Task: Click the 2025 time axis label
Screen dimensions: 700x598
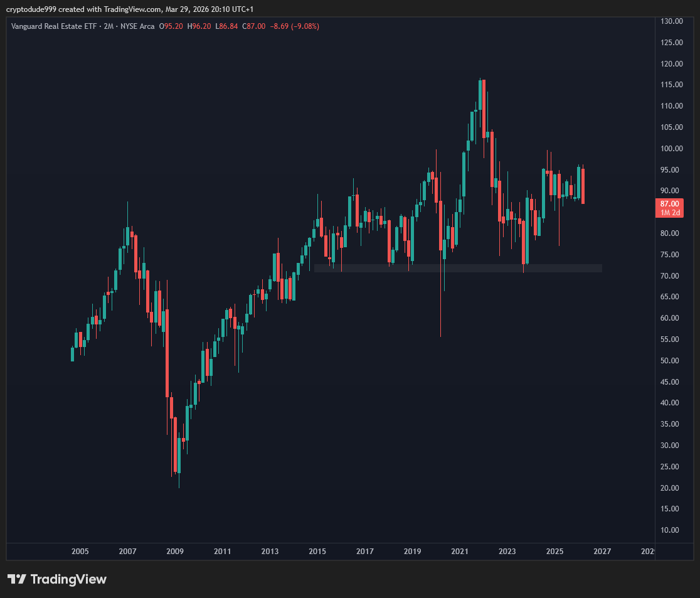Action: point(555,551)
